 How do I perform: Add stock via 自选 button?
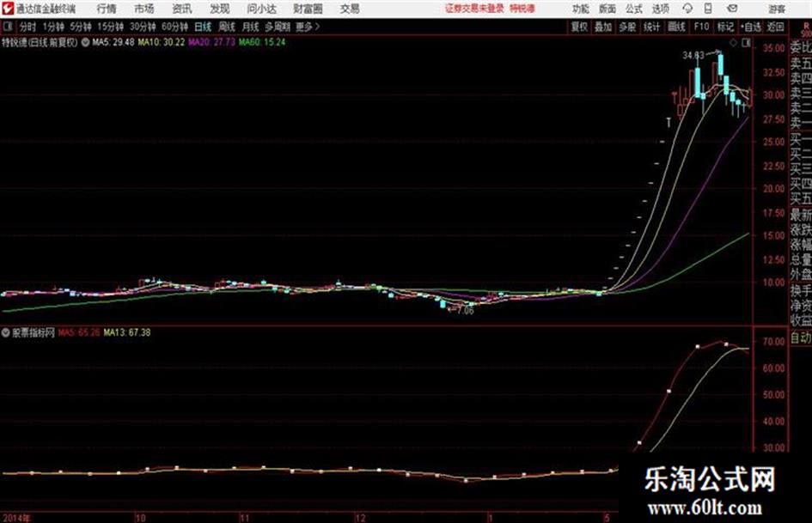(750, 27)
